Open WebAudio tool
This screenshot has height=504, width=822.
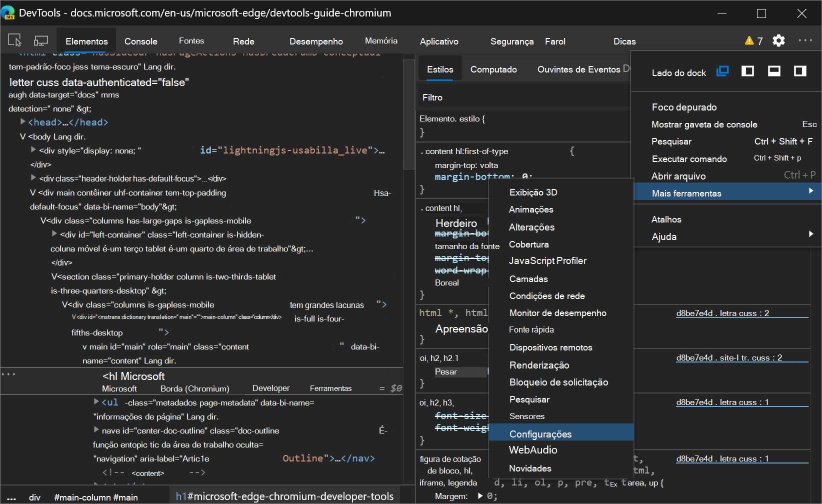pos(561,449)
